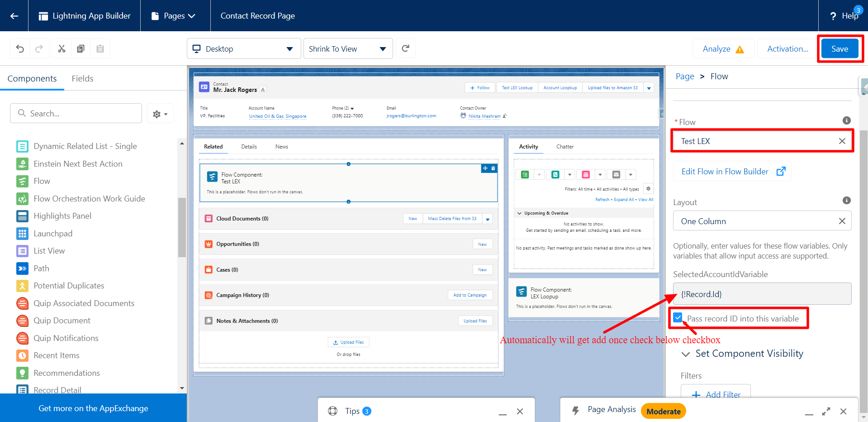
Task: Show info tooltip for Layout field
Action: point(847,200)
